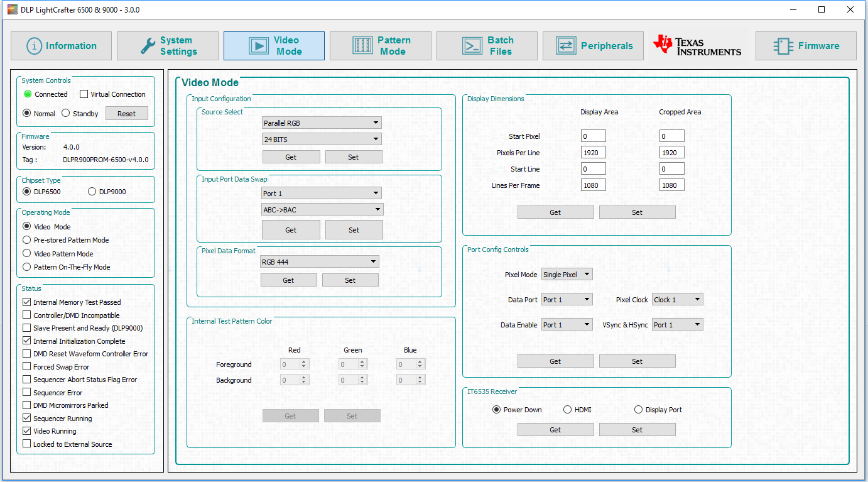The height and width of the screenshot is (482, 868).
Task: Select the DLP6500 chipset type
Action: point(26,192)
